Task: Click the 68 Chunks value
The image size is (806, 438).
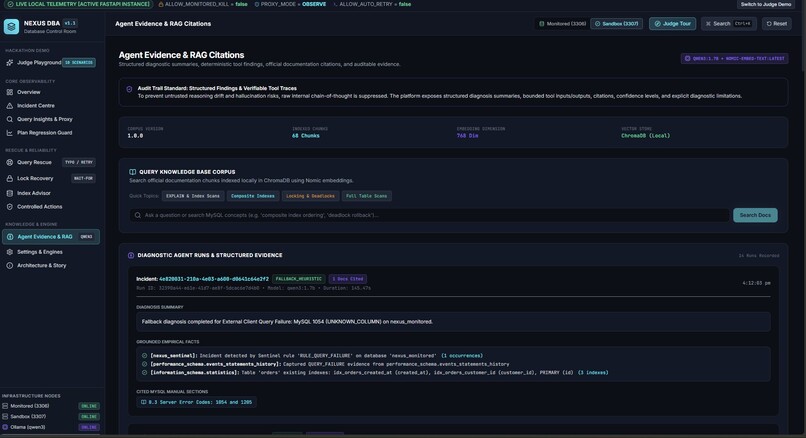Action: [x=306, y=136]
